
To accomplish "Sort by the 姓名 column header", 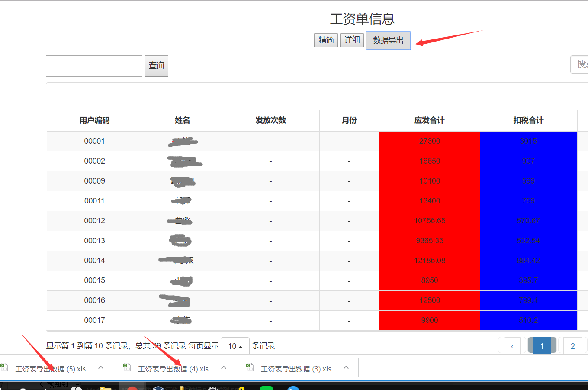I will pos(182,120).
